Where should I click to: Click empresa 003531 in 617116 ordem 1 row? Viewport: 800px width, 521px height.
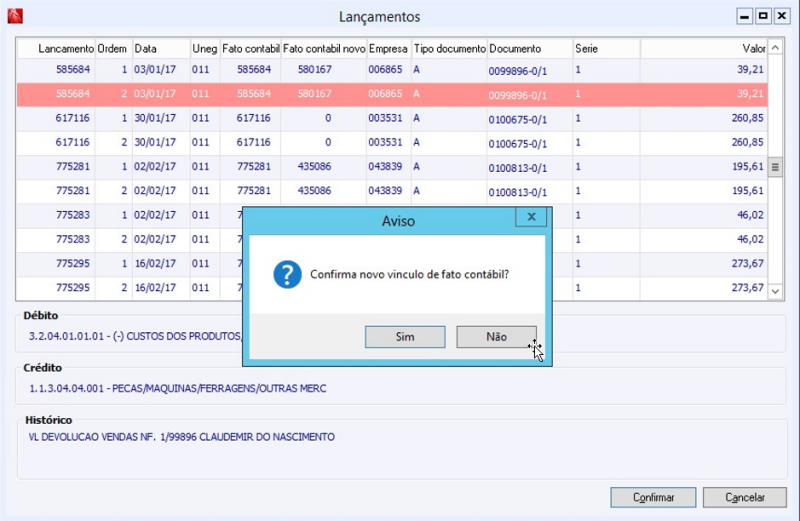tap(385, 118)
